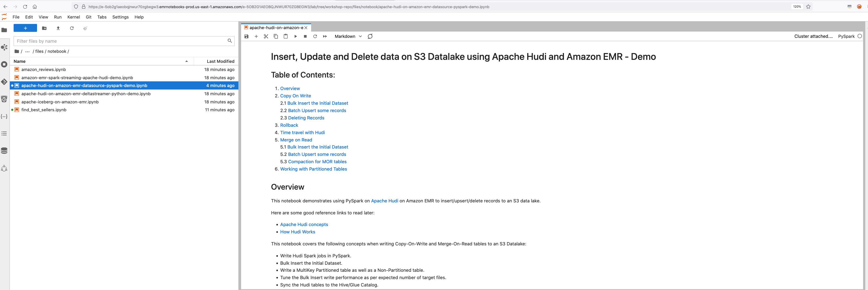Switch kernel via PySpark label

(x=846, y=36)
